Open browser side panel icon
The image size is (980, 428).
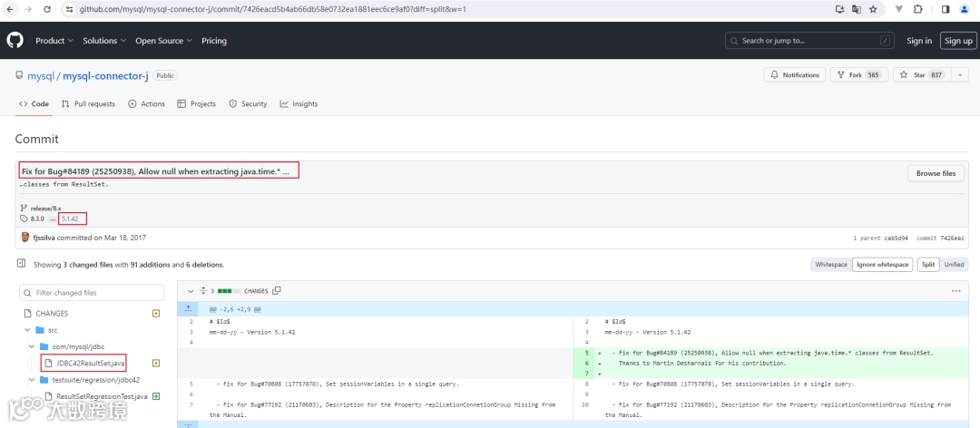[x=946, y=9]
